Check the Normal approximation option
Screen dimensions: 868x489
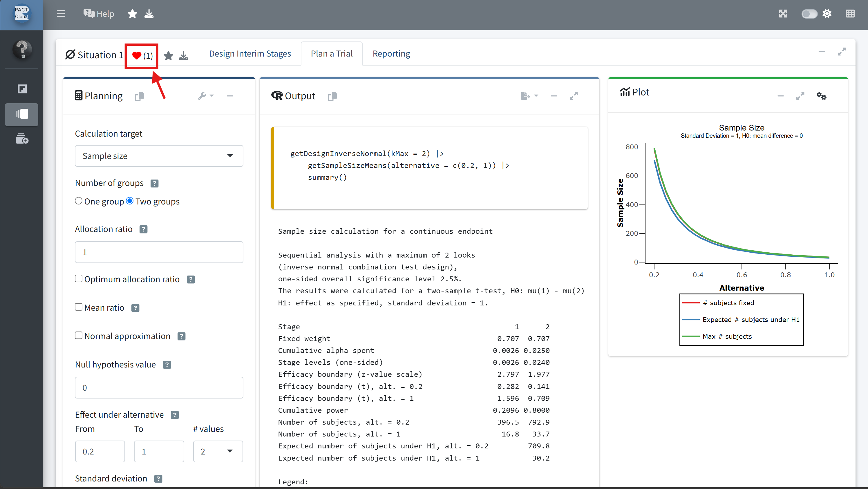pyautogui.click(x=79, y=336)
